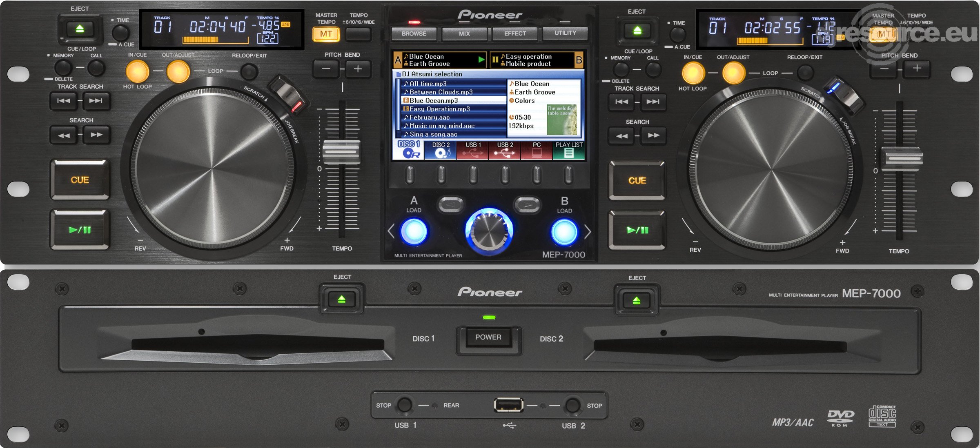Viewport: 980px width, 448px height.
Task: Left deck pitch bend minus button
Action: point(326,69)
